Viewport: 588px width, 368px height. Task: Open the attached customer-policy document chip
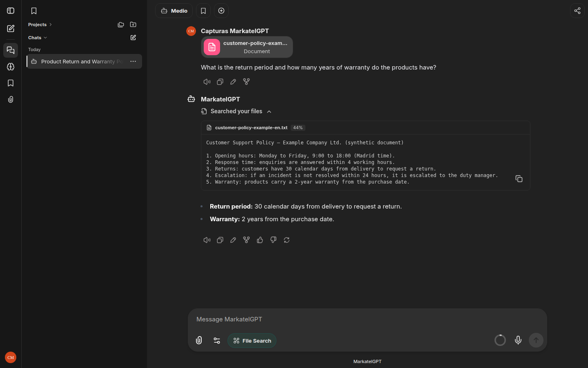pyautogui.click(x=247, y=47)
